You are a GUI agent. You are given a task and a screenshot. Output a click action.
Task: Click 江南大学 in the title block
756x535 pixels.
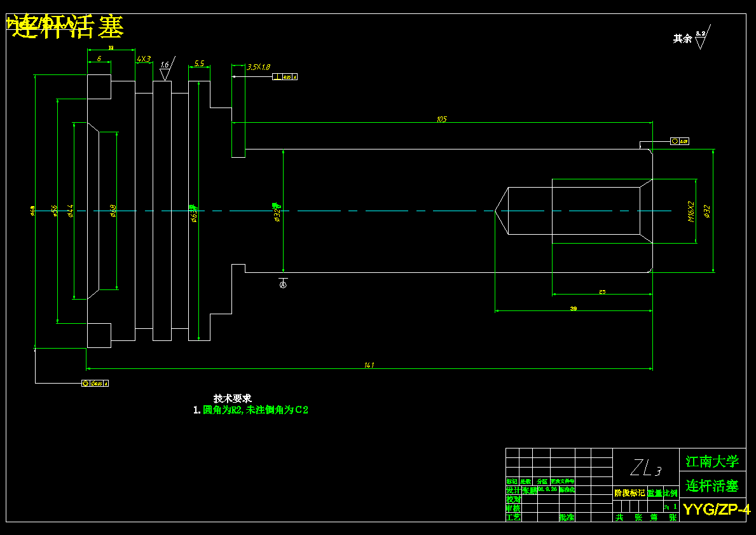coord(713,461)
